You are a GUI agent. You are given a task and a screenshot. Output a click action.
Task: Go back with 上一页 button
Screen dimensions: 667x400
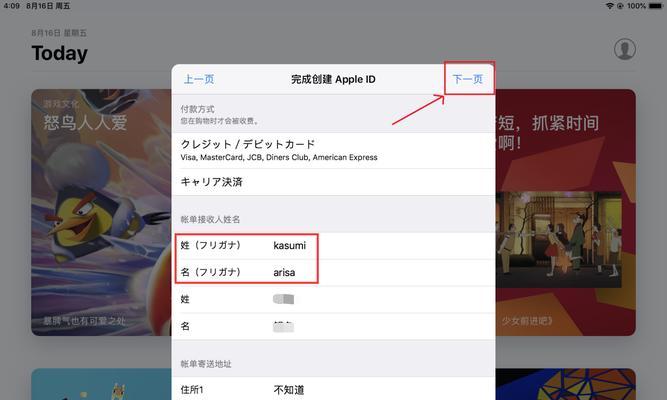pos(199,79)
